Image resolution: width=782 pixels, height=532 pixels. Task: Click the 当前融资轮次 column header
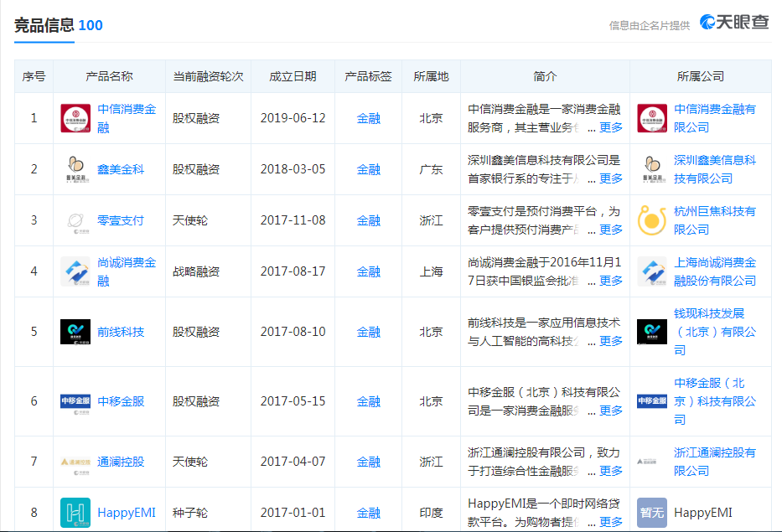coord(208,76)
